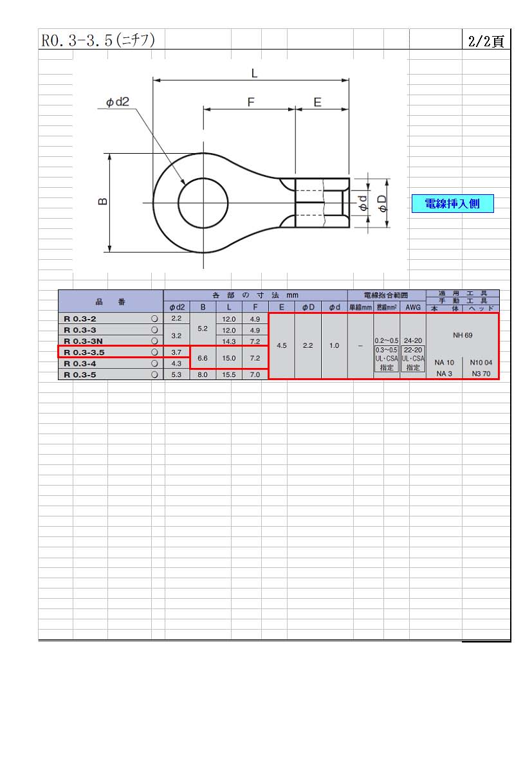Select the part number R 0.3-3N

tap(83, 341)
